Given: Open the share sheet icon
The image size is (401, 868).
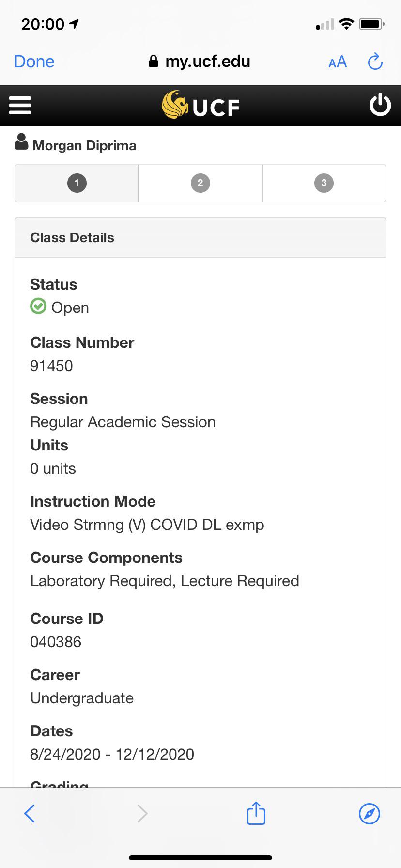Looking at the screenshot, I should pyautogui.click(x=255, y=813).
